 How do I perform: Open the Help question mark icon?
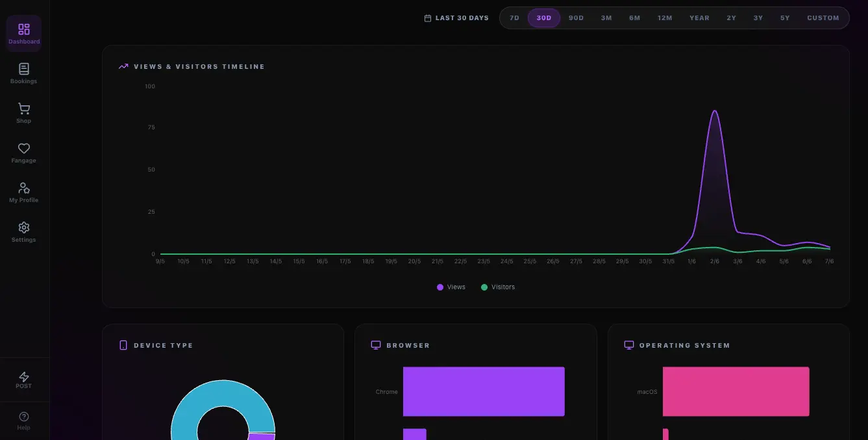(24, 417)
